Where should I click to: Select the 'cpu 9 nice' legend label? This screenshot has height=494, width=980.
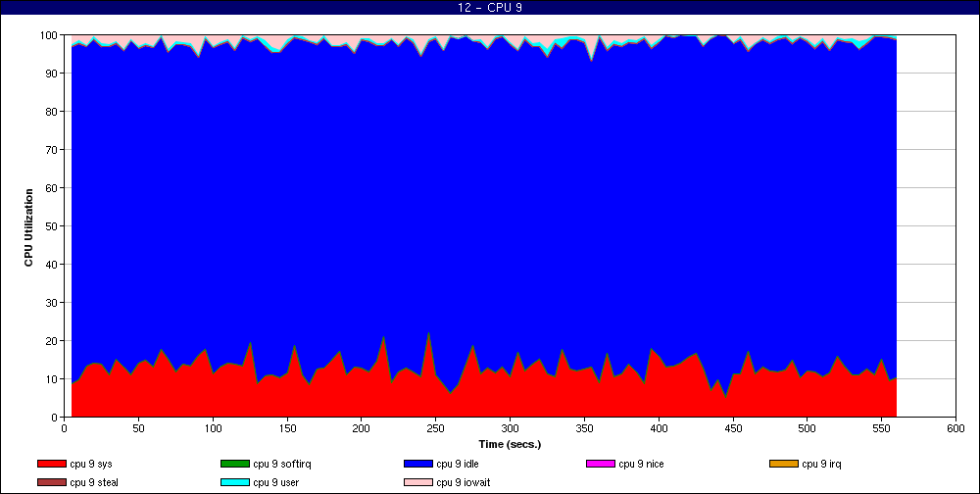pos(641,464)
